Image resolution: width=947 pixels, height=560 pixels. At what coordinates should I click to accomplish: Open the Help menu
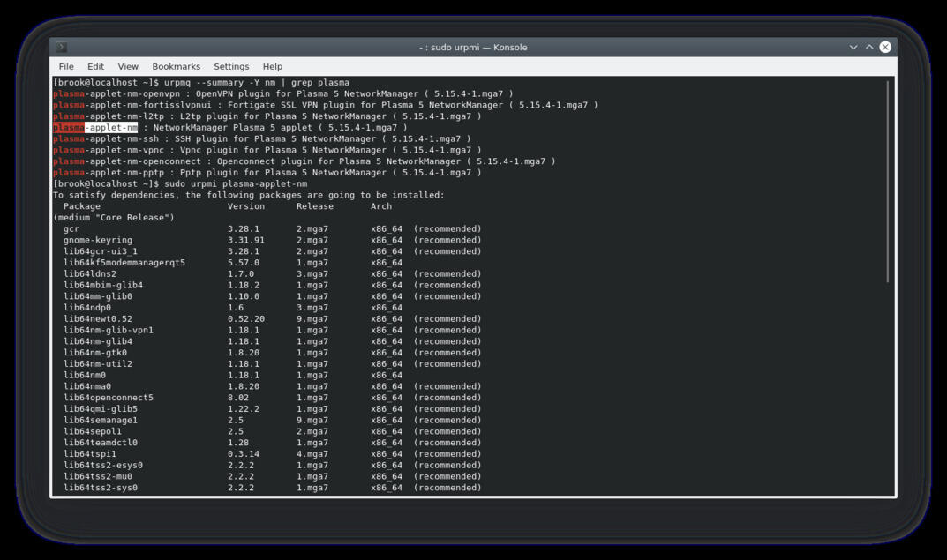(273, 66)
